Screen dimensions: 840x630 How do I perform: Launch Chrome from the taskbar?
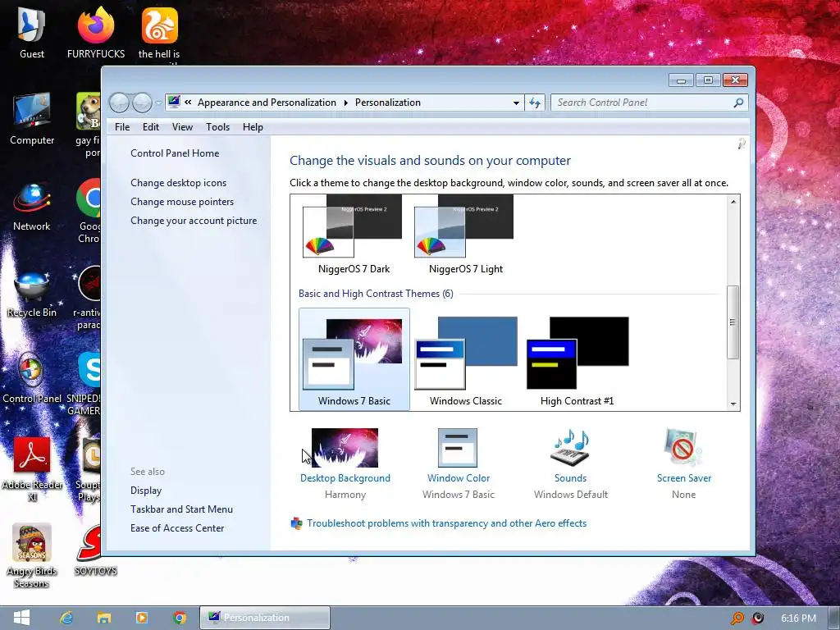click(x=180, y=618)
